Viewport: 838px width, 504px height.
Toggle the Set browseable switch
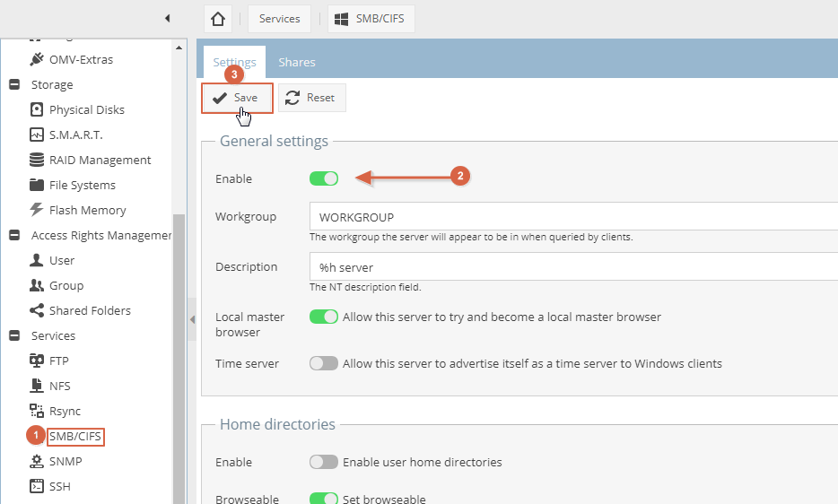click(x=324, y=499)
